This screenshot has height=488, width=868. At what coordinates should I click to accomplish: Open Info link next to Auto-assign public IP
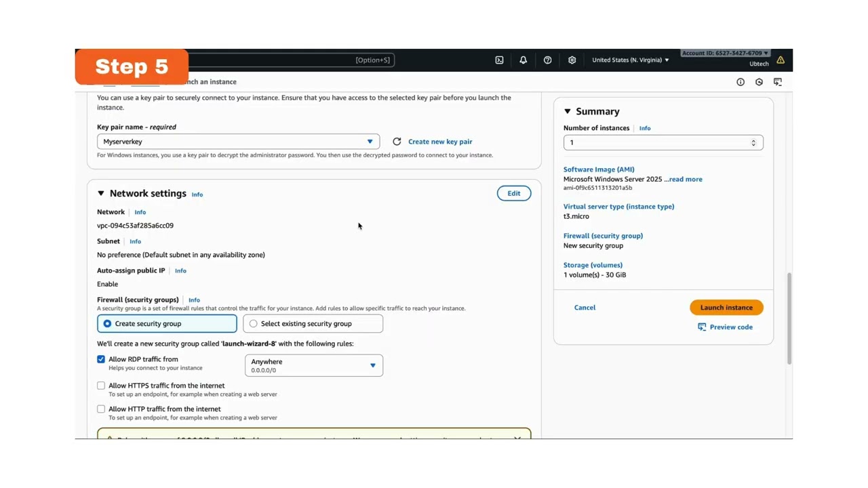(x=180, y=270)
